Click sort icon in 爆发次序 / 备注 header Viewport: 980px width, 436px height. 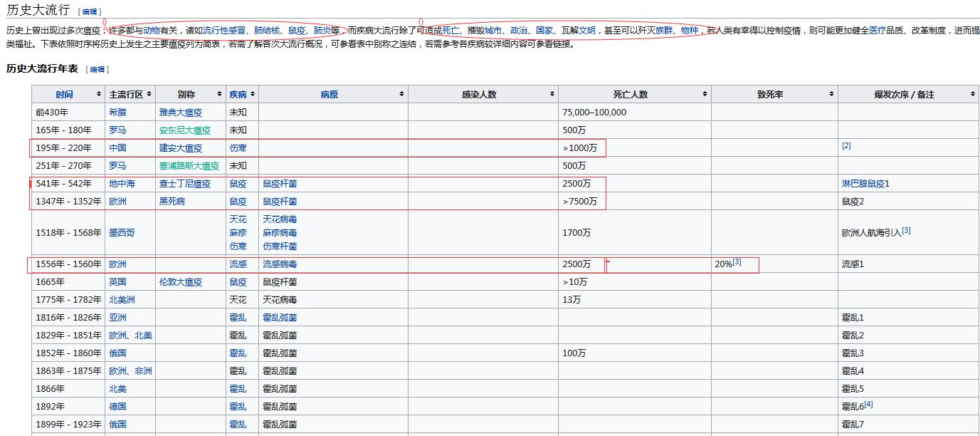pos(973,95)
